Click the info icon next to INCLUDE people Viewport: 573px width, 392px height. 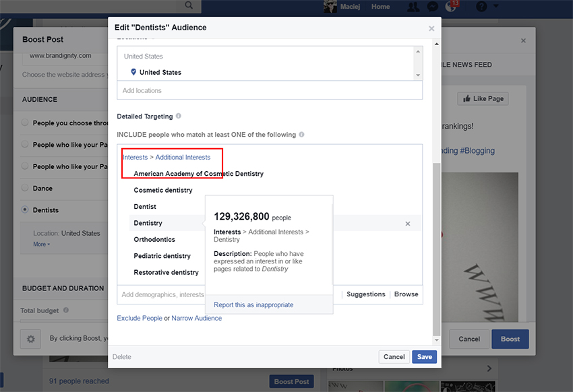tap(301, 134)
